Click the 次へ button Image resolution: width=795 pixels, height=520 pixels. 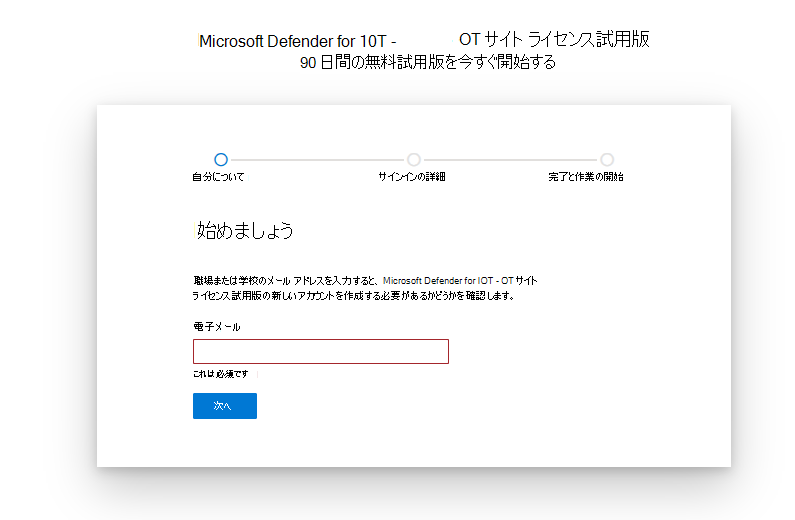tap(225, 405)
